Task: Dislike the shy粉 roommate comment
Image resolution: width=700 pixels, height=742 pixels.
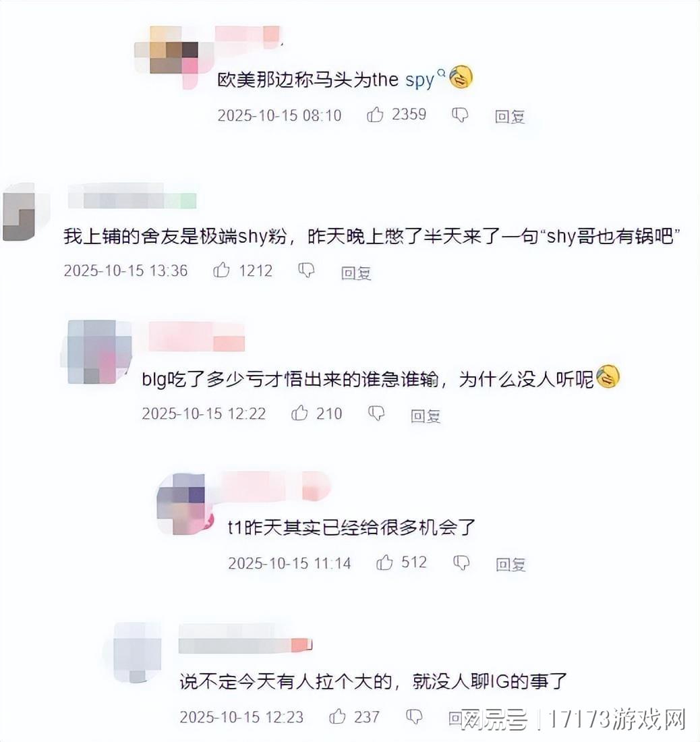Action: point(306,270)
